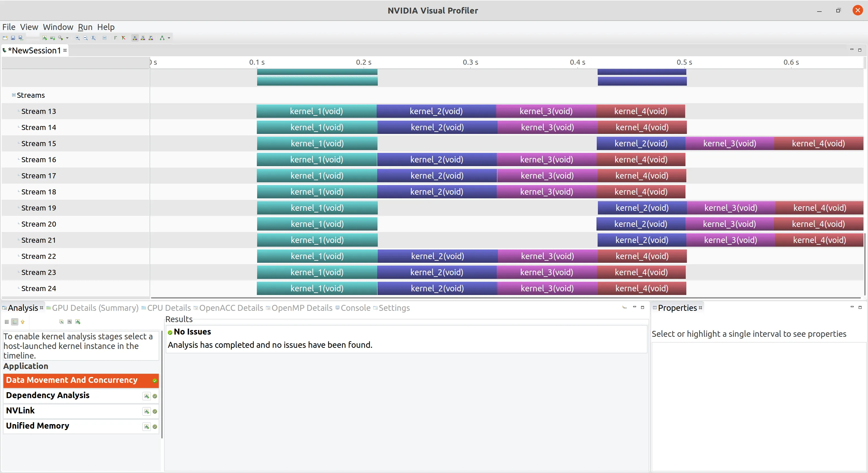
Task: Select kernel_2(void) bar in Stream 15
Action: [x=641, y=144]
